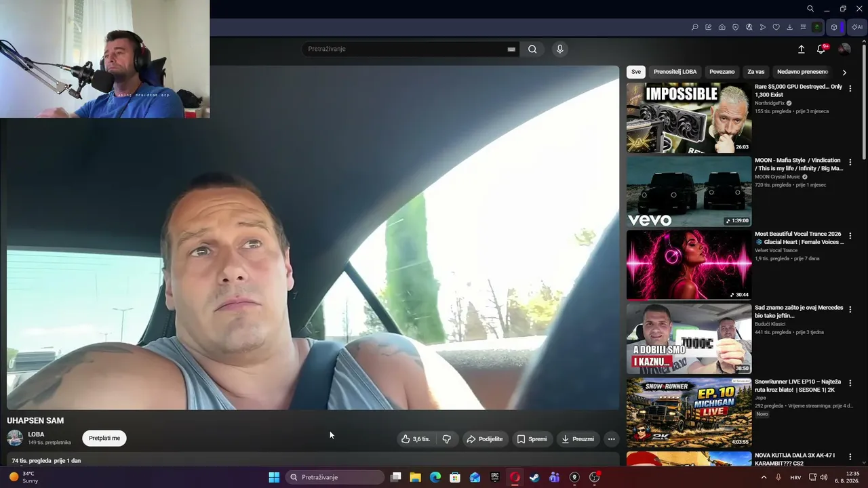Click the Windows taskbar search box Pretraživanje
The width and height of the screenshot is (868, 488).
click(334, 477)
